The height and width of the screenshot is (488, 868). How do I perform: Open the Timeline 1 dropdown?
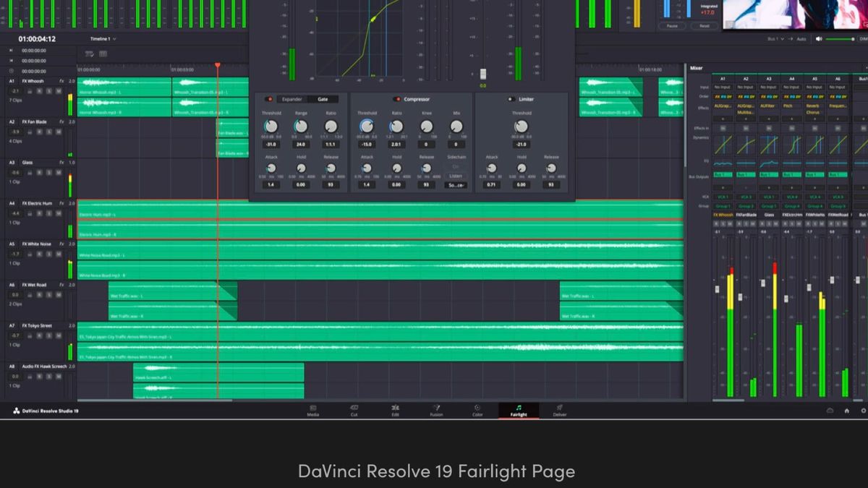pos(103,38)
